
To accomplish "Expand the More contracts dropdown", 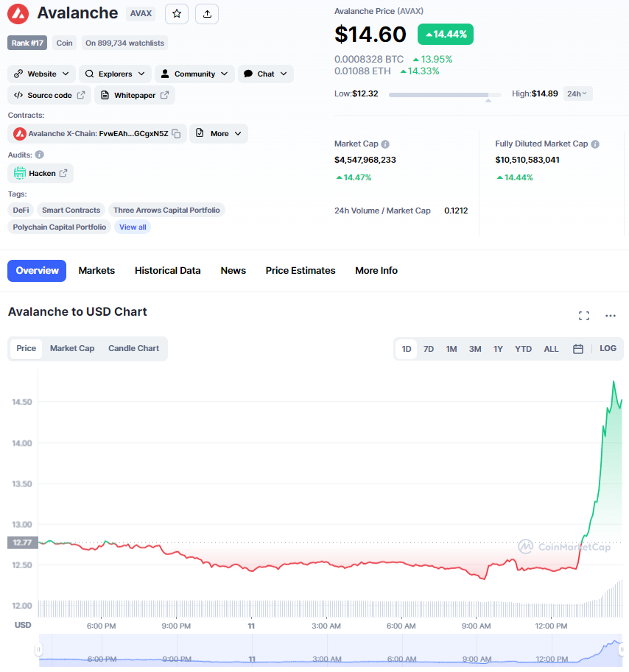I will coord(219,134).
